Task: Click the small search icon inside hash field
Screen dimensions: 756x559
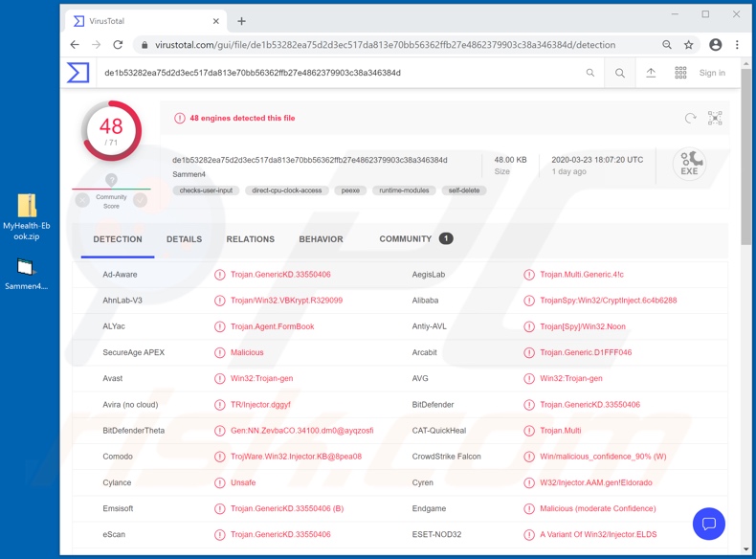Action: click(590, 73)
